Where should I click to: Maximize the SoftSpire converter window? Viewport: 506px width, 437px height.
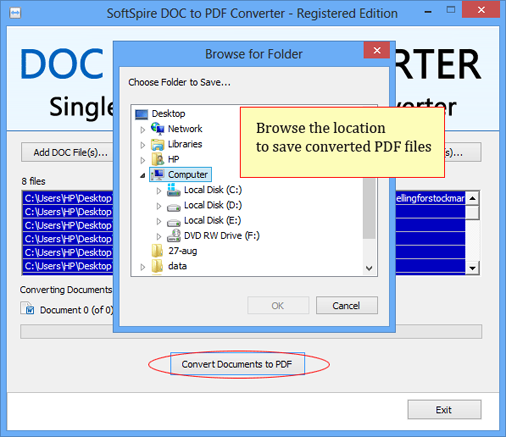[x=451, y=10]
